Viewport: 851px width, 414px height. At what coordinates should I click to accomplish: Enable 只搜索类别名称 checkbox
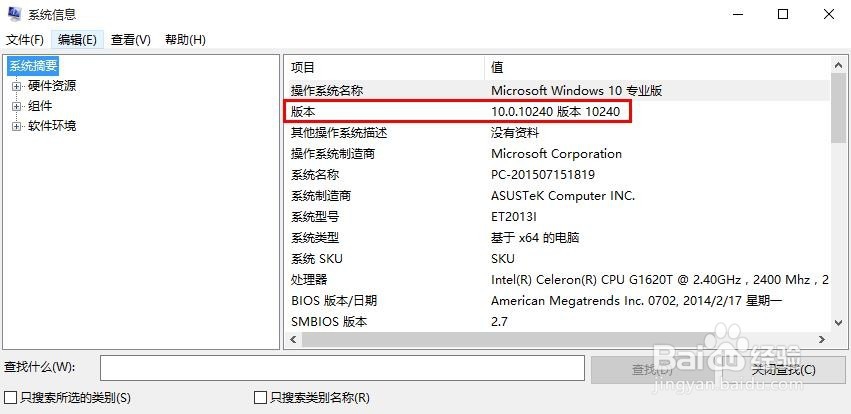coord(261,398)
